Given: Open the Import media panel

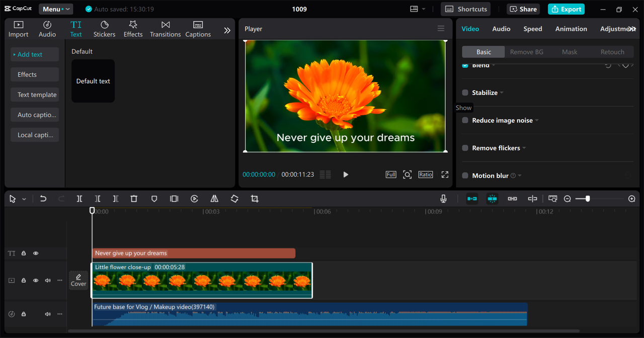Looking at the screenshot, I should click(x=19, y=29).
